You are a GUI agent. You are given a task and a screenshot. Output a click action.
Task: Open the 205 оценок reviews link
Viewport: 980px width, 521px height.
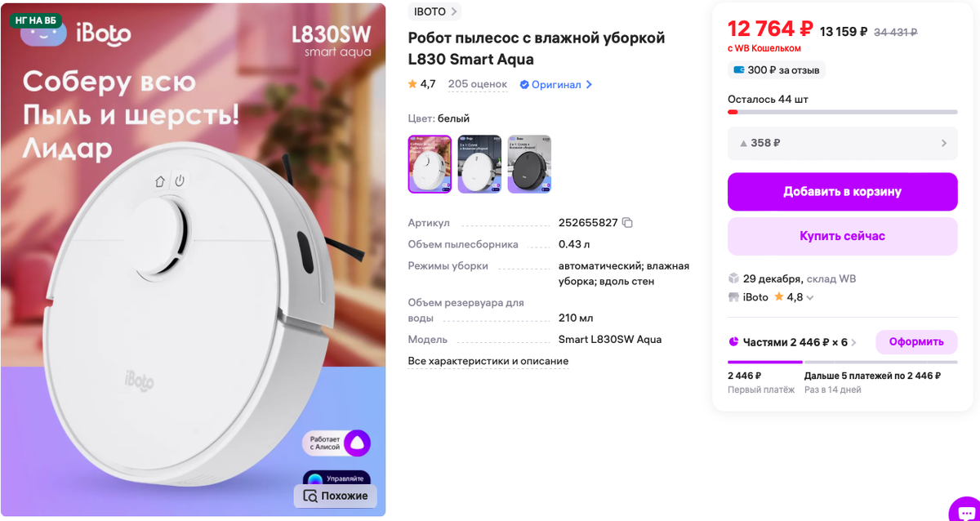point(478,84)
